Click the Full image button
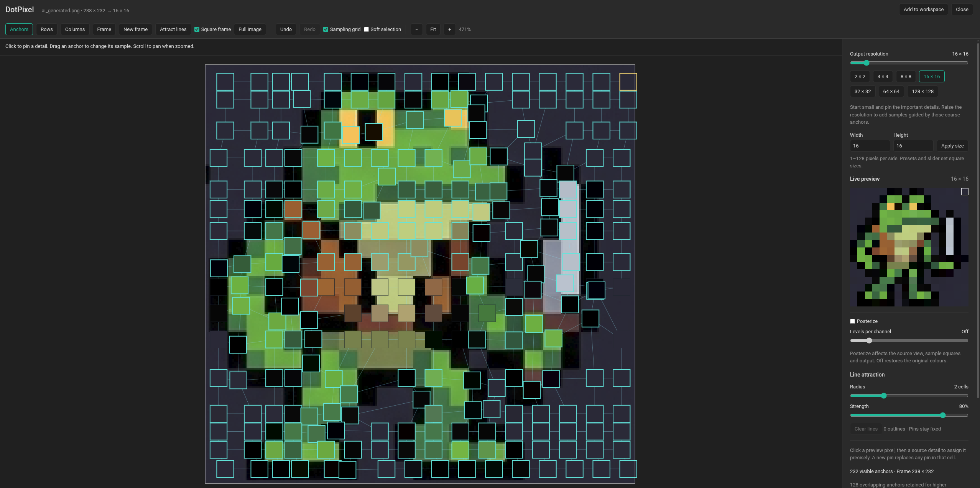 pyautogui.click(x=250, y=29)
